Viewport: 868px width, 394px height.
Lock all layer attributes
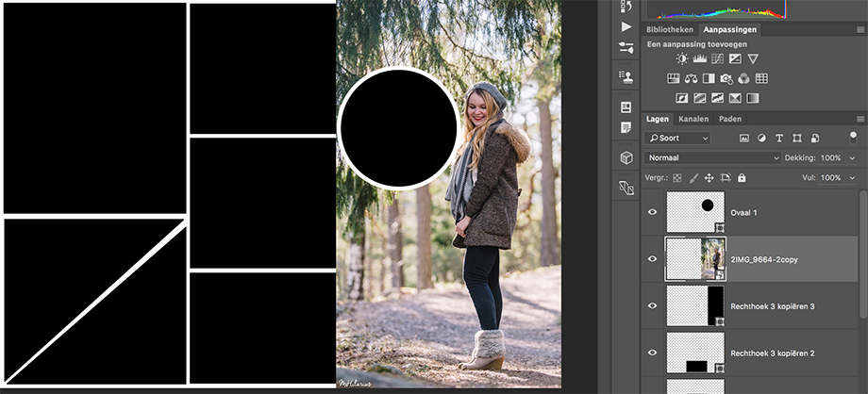[x=742, y=178]
